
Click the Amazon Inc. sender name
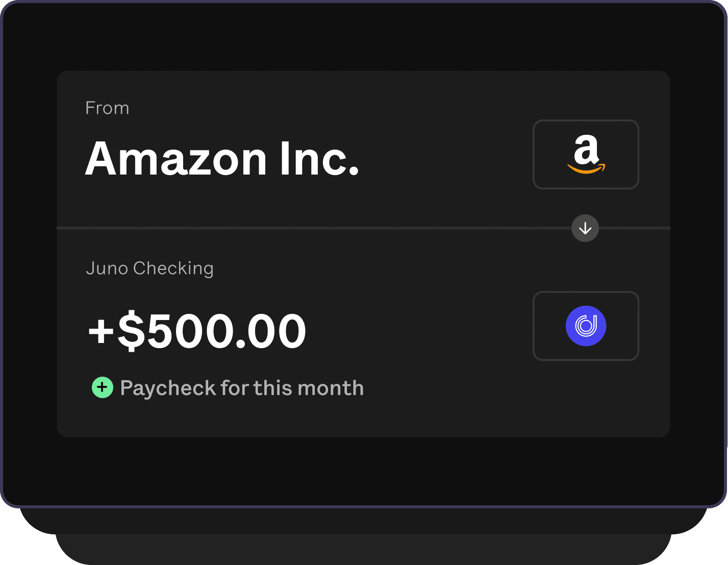[223, 158]
